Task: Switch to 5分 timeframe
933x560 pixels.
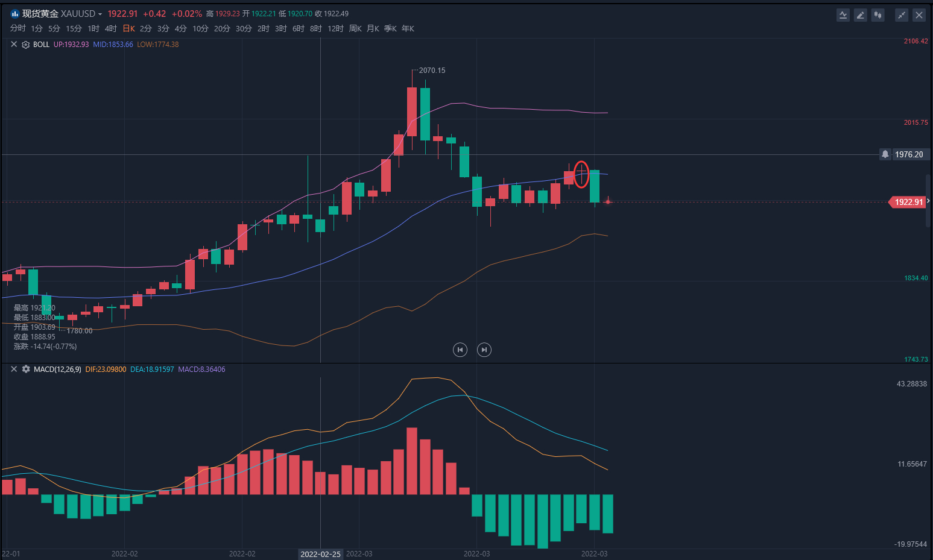Action: pyautogui.click(x=54, y=28)
